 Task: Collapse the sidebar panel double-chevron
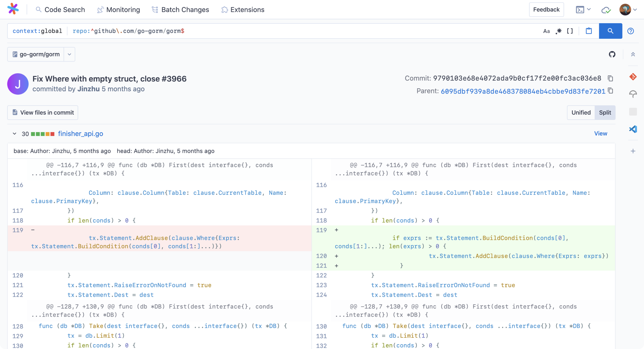point(633,54)
